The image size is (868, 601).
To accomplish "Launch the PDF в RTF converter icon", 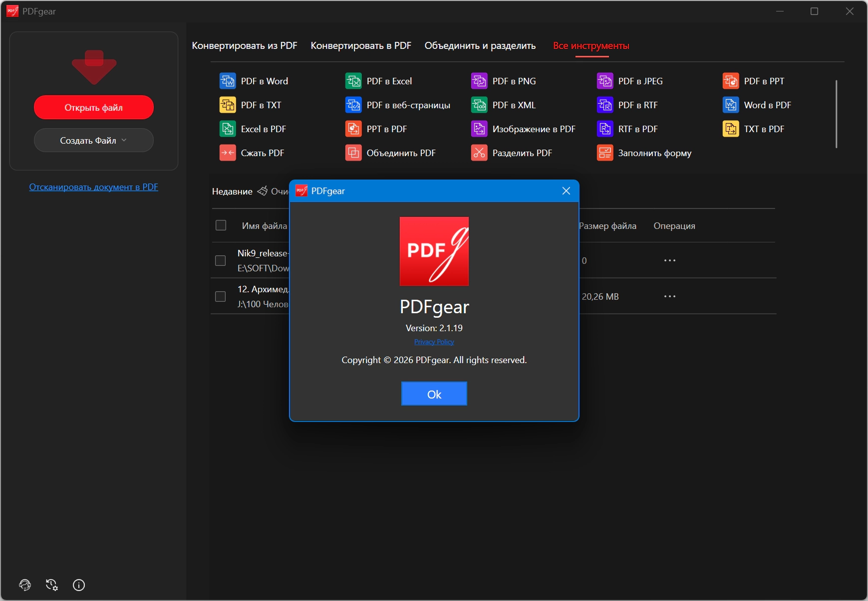I will click(x=605, y=105).
